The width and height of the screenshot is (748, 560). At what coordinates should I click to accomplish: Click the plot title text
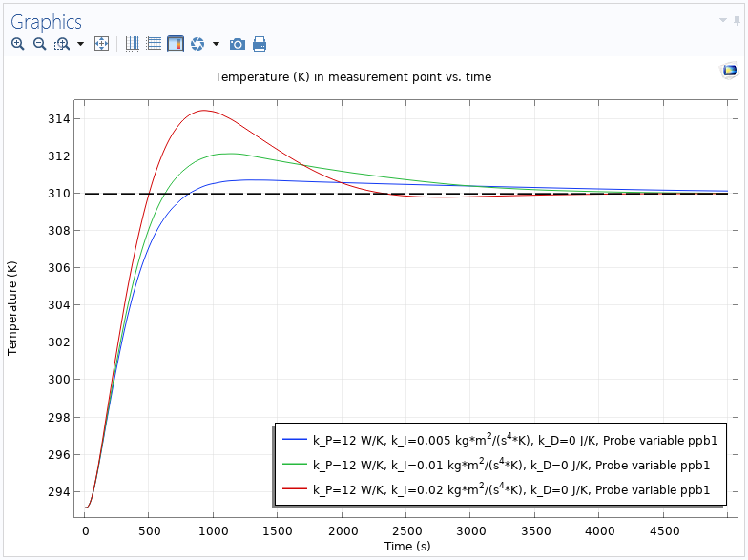pos(352,76)
